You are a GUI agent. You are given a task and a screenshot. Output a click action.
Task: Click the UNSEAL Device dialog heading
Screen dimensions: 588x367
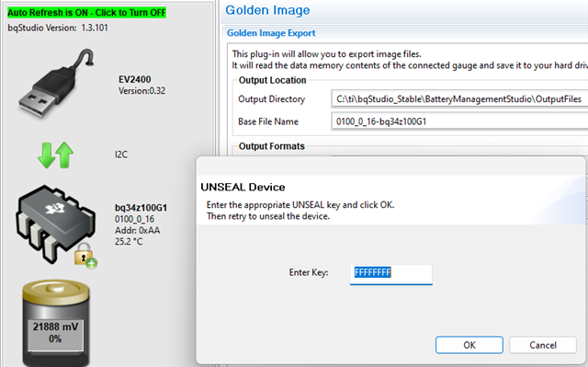(243, 187)
